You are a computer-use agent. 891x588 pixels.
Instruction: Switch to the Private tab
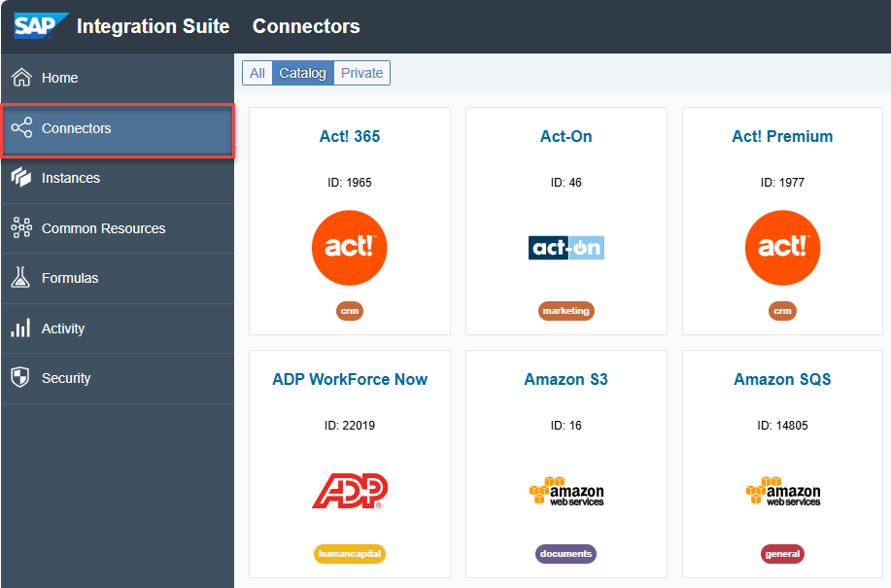pos(362,73)
